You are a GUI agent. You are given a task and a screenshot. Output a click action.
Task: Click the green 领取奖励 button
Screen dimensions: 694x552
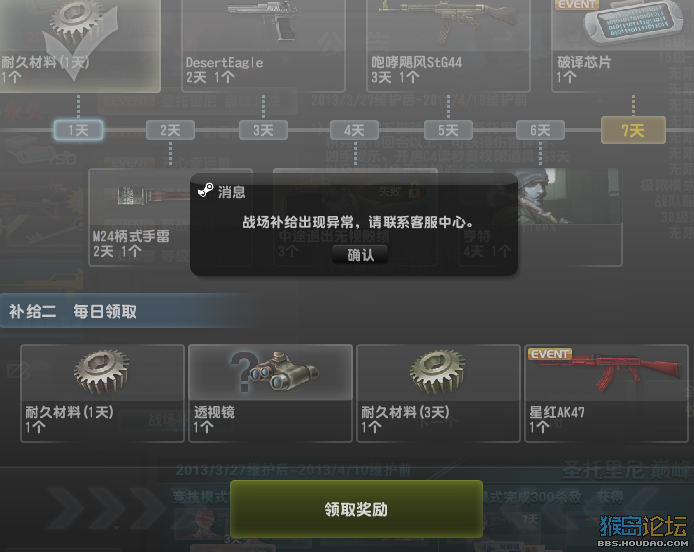tap(356, 509)
